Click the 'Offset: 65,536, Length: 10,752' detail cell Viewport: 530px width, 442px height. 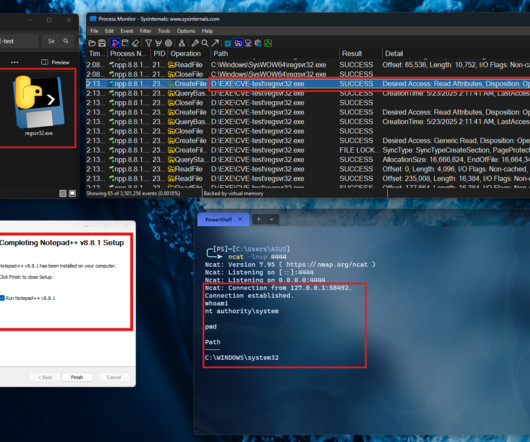pyautogui.click(x=456, y=65)
